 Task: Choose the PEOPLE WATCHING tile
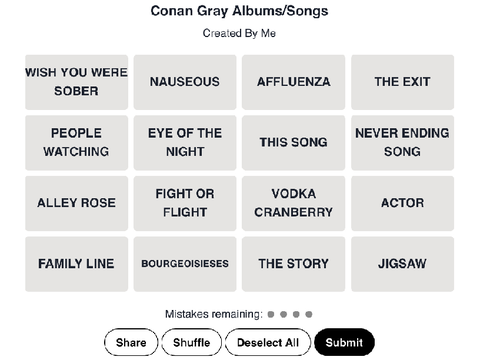77,143
